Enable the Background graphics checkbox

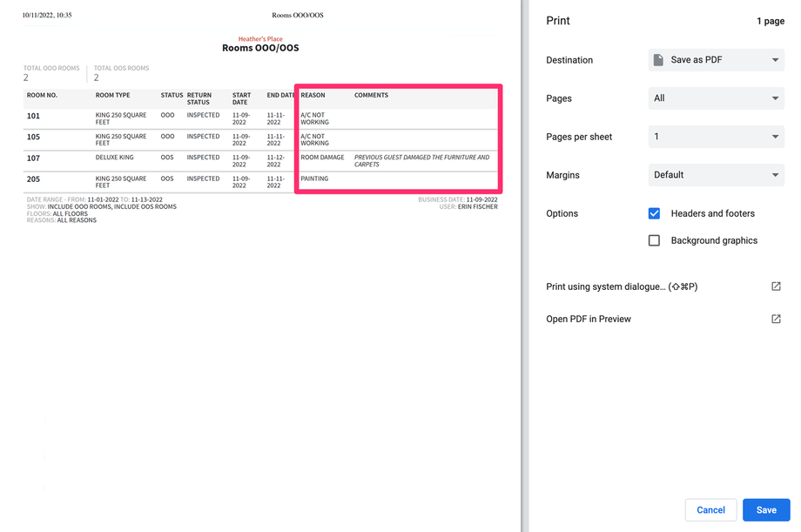coord(654,240)
